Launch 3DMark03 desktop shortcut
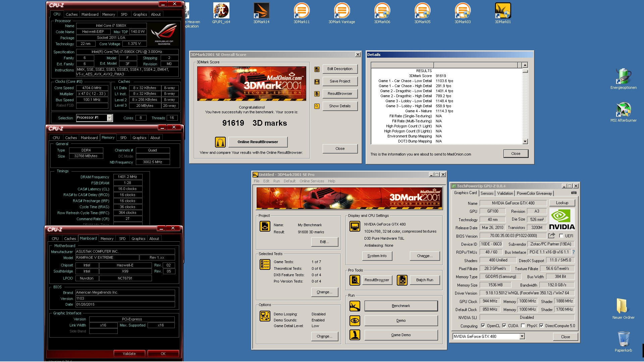 pyautogui.click(x=463, y=13)
